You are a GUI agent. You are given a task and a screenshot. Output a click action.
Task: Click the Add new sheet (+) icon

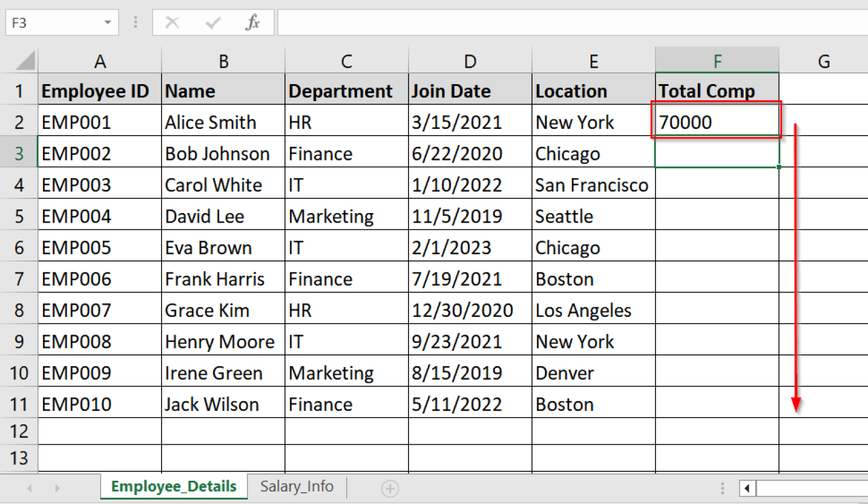click(x=389, y=488)
